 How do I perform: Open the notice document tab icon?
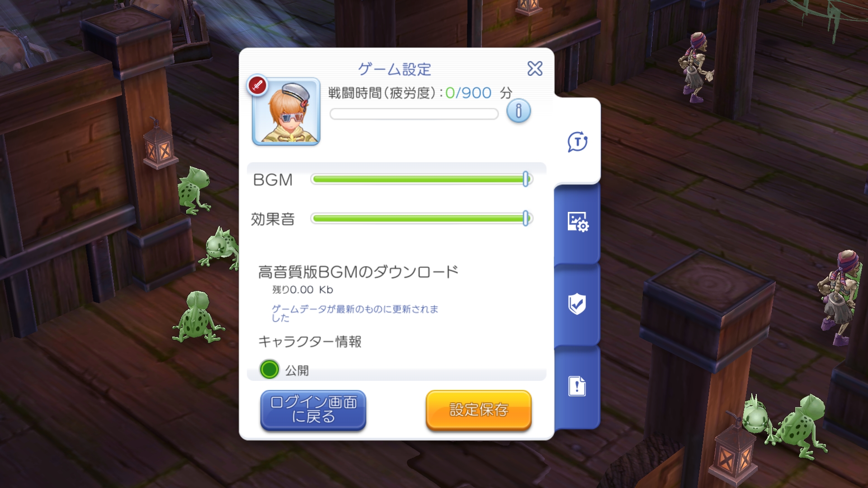(577, 386)
